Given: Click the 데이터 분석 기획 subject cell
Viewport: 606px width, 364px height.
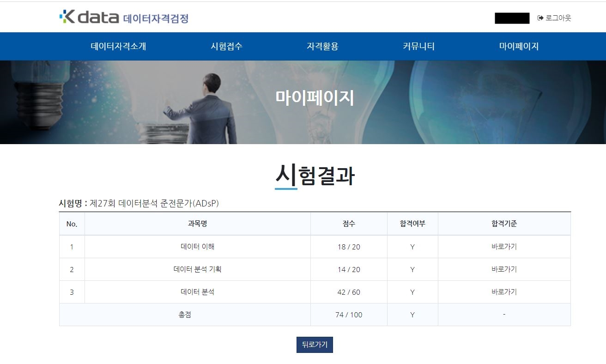Looking at the screenshot, I should [x=198, y=269].
